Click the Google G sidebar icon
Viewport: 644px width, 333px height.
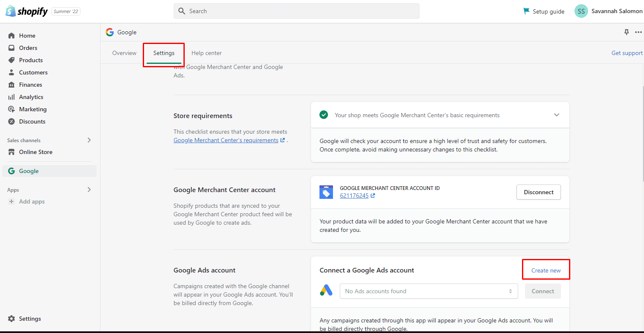[x=11, y=171]
